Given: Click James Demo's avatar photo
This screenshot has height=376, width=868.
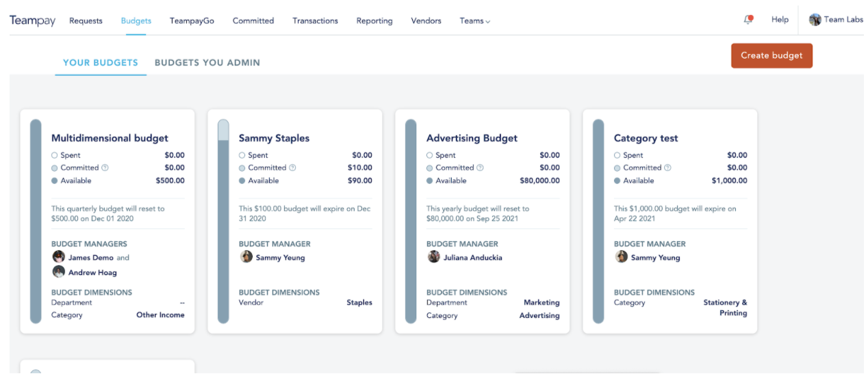Looking at the screenshot, I should tap(59, 257).
